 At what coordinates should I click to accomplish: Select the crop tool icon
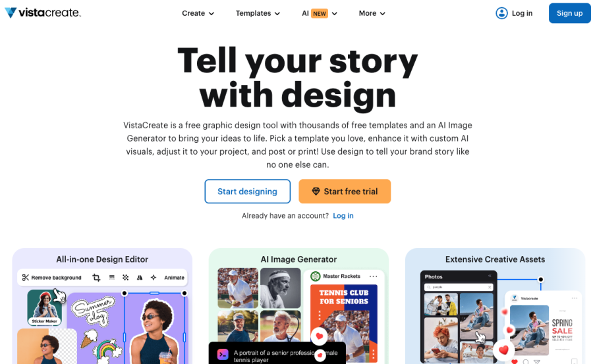click(96, 277)
